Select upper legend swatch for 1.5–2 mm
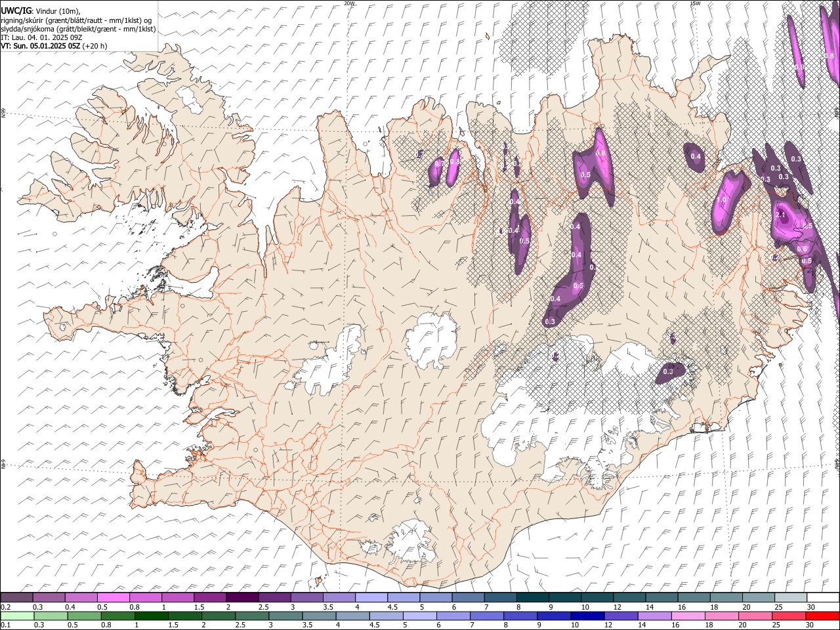This screenshot has height=630, width=840. (210, 597)
